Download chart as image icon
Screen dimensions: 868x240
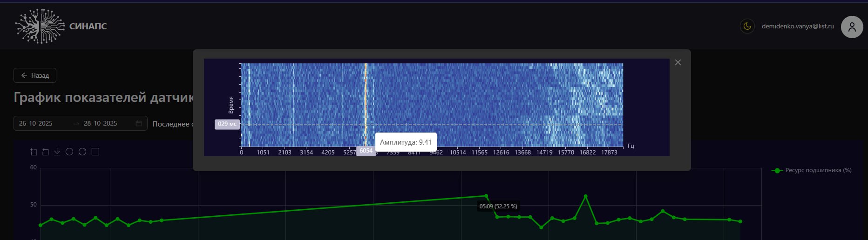click(x=57, y=152)
